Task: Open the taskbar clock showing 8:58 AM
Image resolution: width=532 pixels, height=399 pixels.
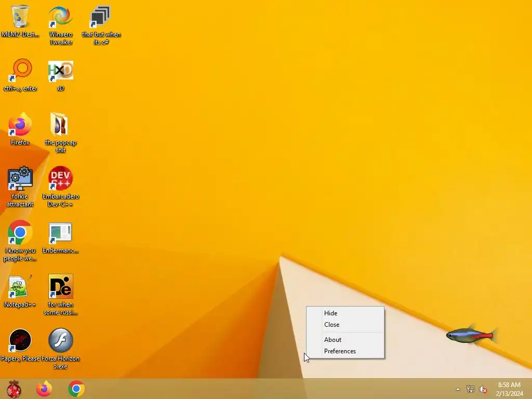Action: [509, 389]
